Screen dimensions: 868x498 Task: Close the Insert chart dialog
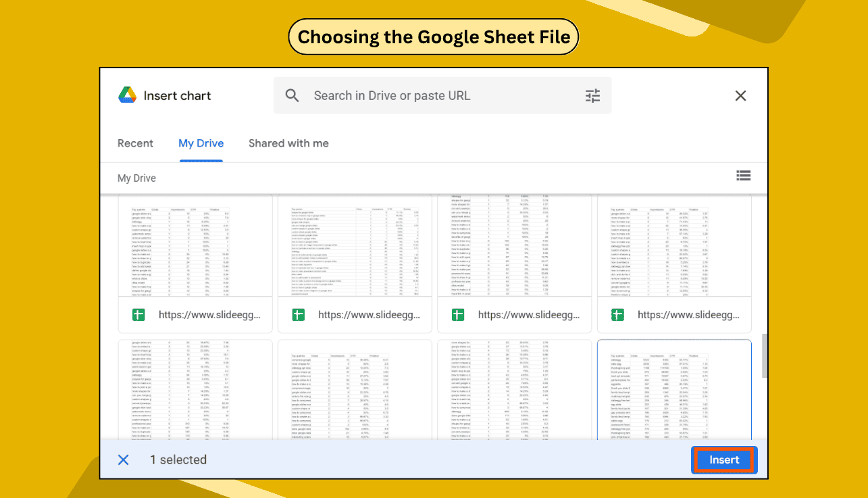tap(740, 95)
